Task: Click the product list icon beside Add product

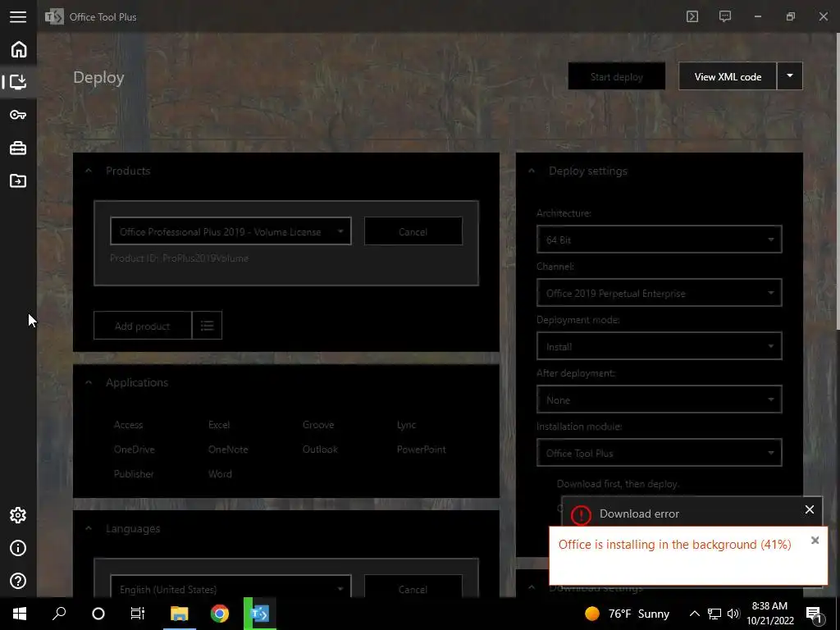Action: tap(208, 325)
